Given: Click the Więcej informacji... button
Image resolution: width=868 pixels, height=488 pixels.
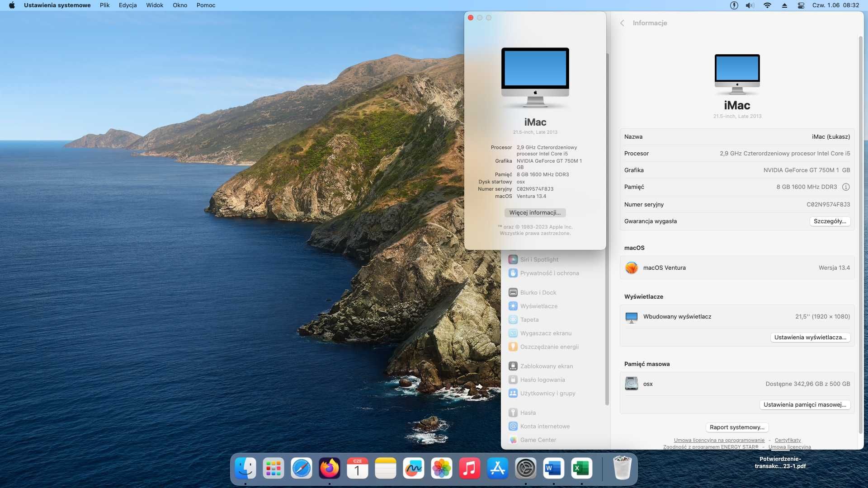Looking at the screenshot, I should [x=535, y=213].
